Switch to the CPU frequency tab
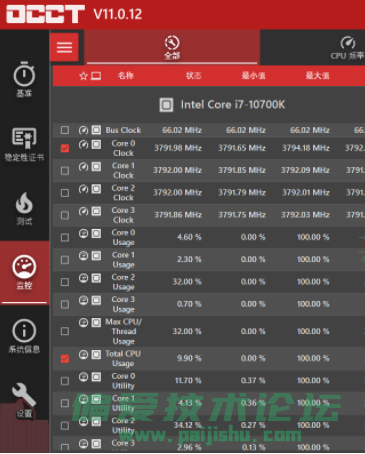The width and height of the screenshot is (365, 454). [x=347, y=48]
